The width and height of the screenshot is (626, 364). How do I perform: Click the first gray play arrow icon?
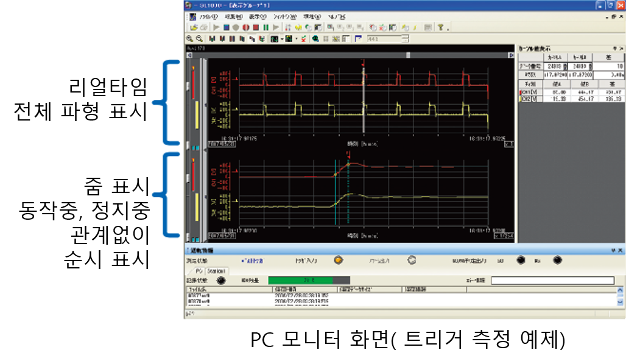click(216, 27)
